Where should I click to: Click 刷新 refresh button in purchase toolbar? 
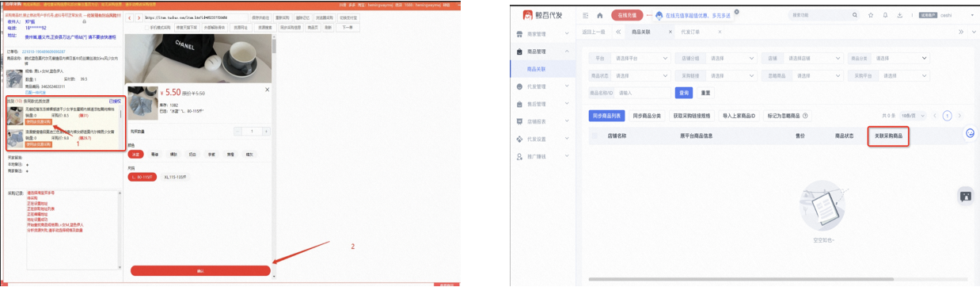point(328,27)
